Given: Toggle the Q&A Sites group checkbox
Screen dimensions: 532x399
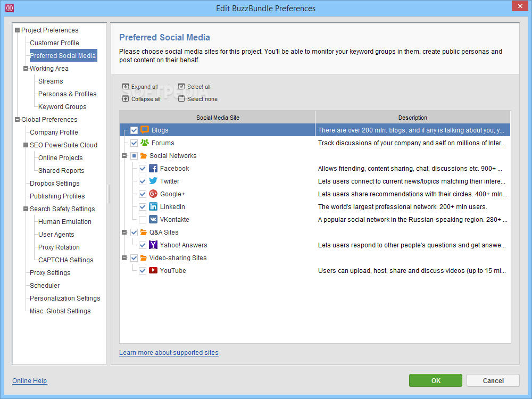Looking at the screenshot, I should click(x=134, y=232).
